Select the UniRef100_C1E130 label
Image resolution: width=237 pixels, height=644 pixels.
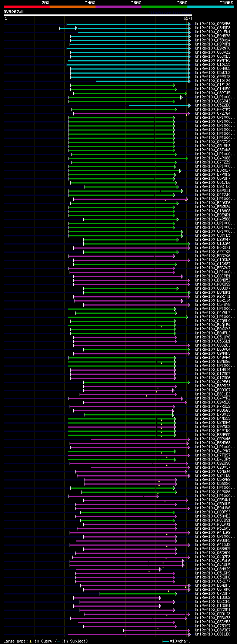pos(213,85)
